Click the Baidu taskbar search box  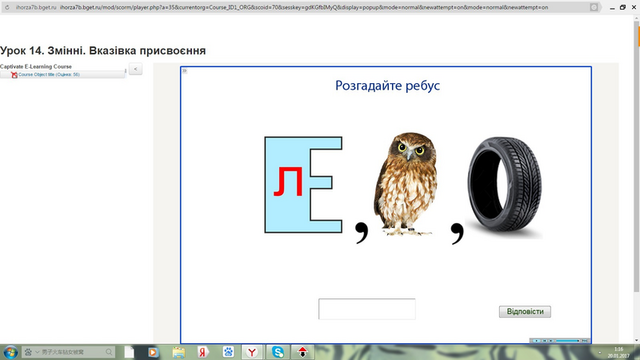69,352
